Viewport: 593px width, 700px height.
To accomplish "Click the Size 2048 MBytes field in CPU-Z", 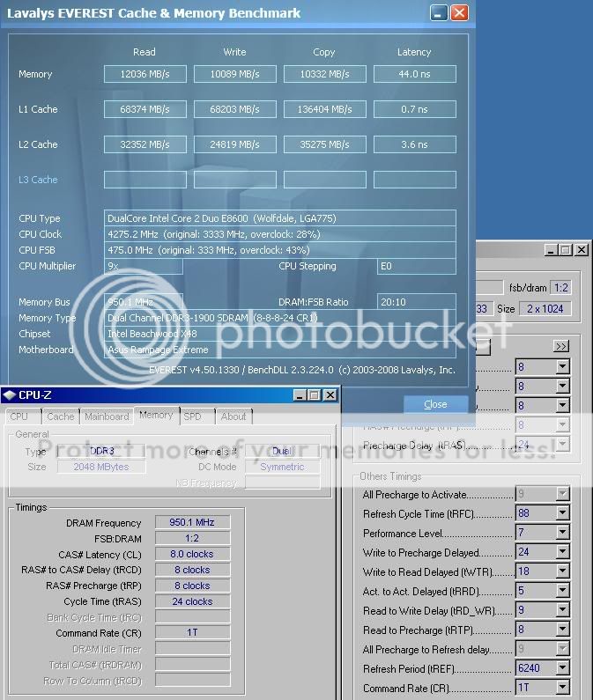I will [101, 467].
